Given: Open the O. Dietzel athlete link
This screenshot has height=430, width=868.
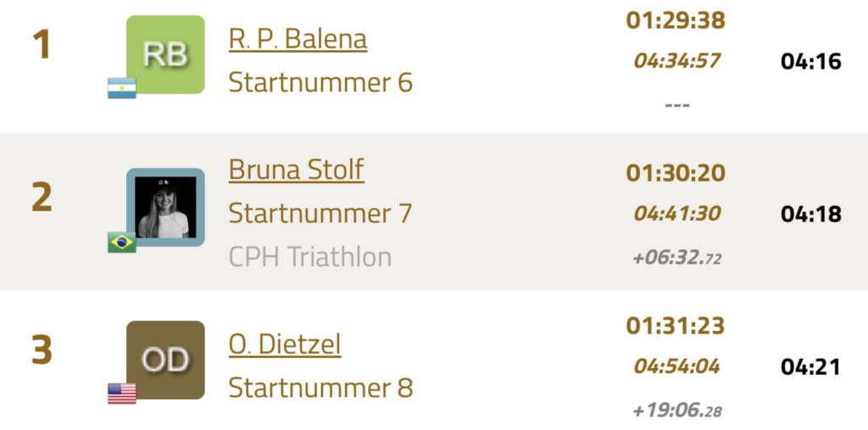Looking at the screenshot, I should coord(285,344).
